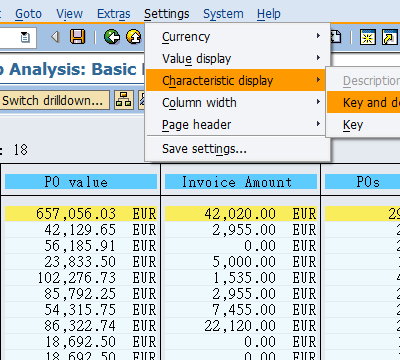Viewport: 400px width, 360px height.
Task: Select the grayed Description submenu option
Action: coord(364,80)
